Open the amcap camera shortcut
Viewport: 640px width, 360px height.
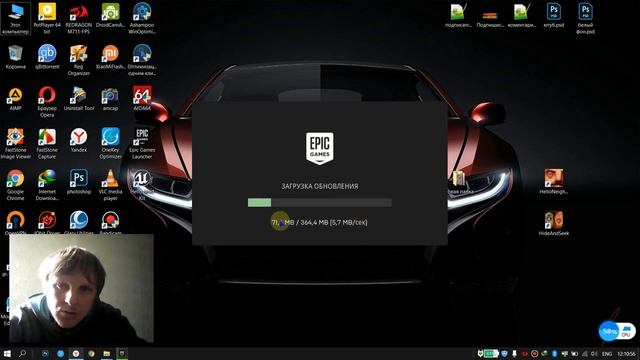[110, 99]
